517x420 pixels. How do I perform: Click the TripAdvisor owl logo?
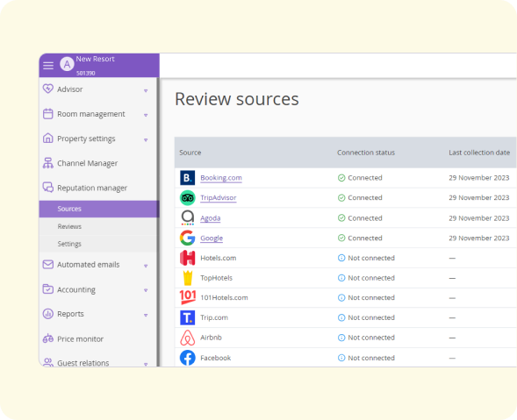[187, 197]
